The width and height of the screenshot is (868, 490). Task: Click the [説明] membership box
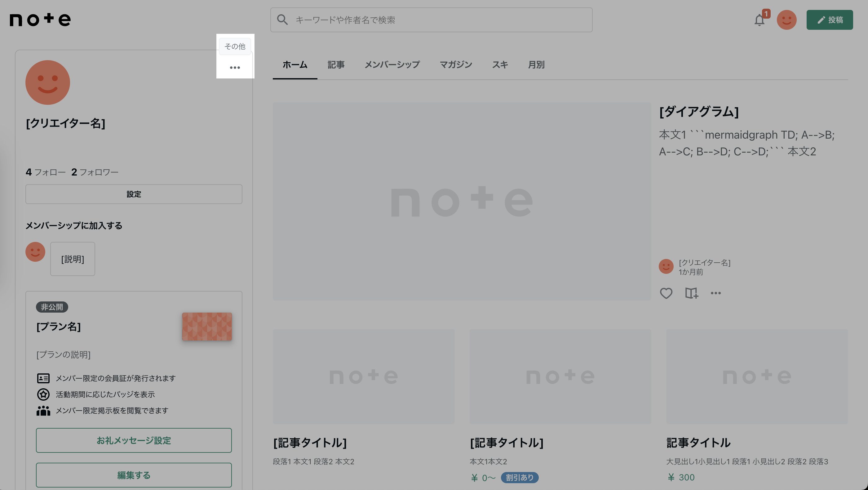[73, 259]
